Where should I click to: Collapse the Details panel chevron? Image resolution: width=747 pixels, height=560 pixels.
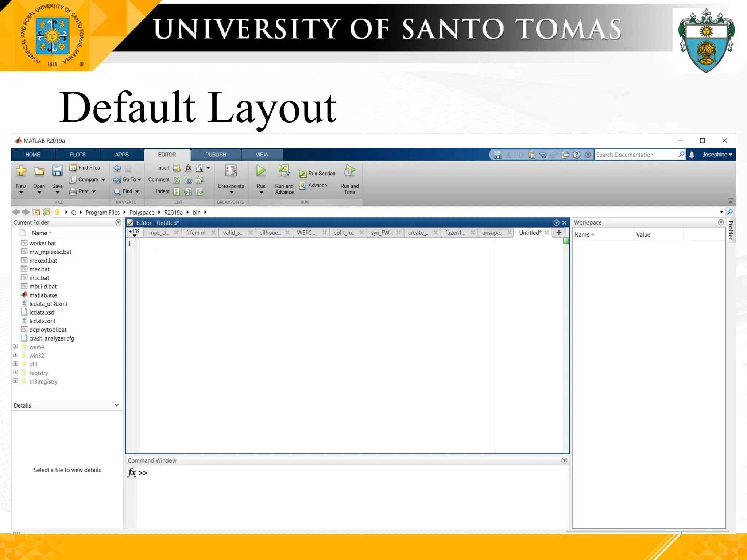coord(117,405)
